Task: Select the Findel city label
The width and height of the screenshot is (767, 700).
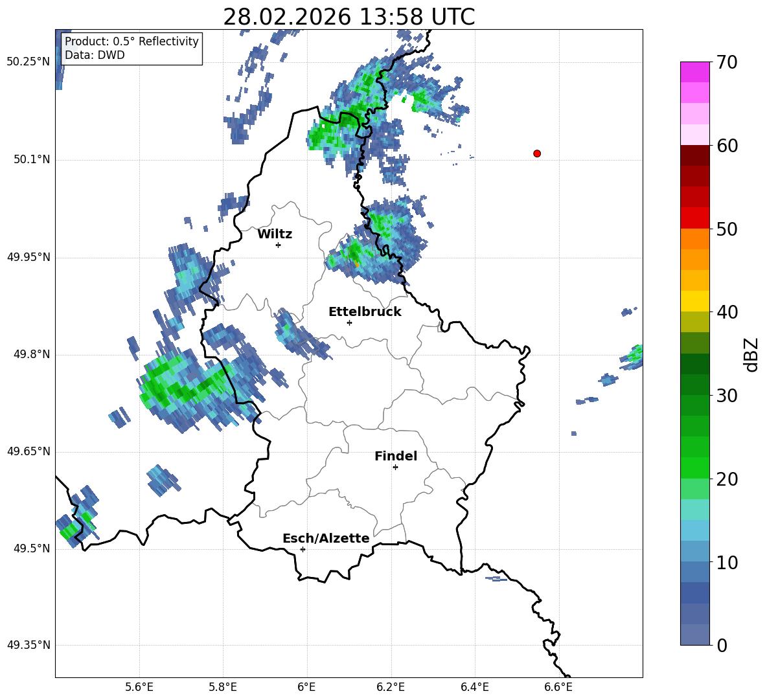Action: pyautogui.click(x=396, y=456)
